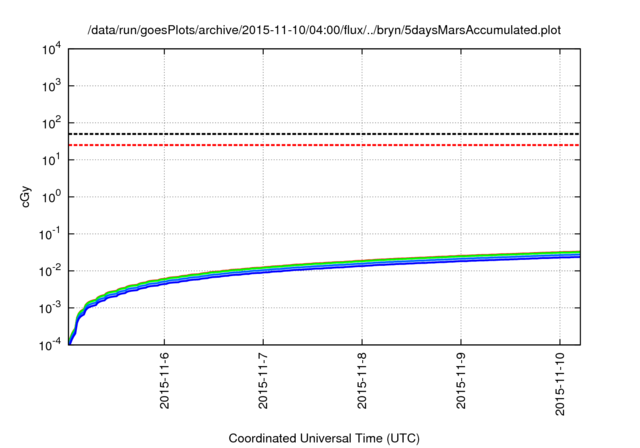This screenshot has height=448, width=640.
Task: Select the cGy y-axis label
Action: [26, 197]
